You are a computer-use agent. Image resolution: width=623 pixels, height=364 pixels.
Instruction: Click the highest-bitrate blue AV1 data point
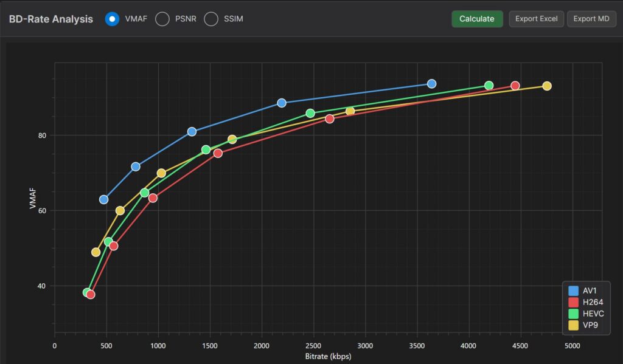click(431, 84)
